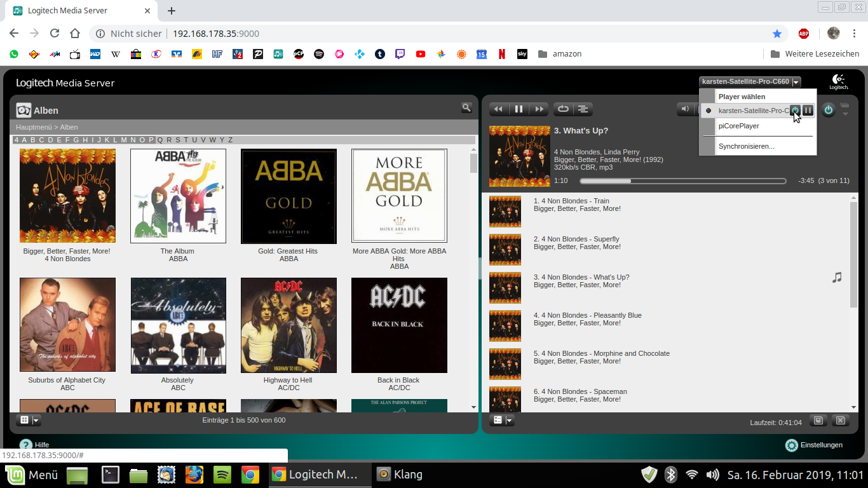Switch to Klang taskbar window

point(400,474)
